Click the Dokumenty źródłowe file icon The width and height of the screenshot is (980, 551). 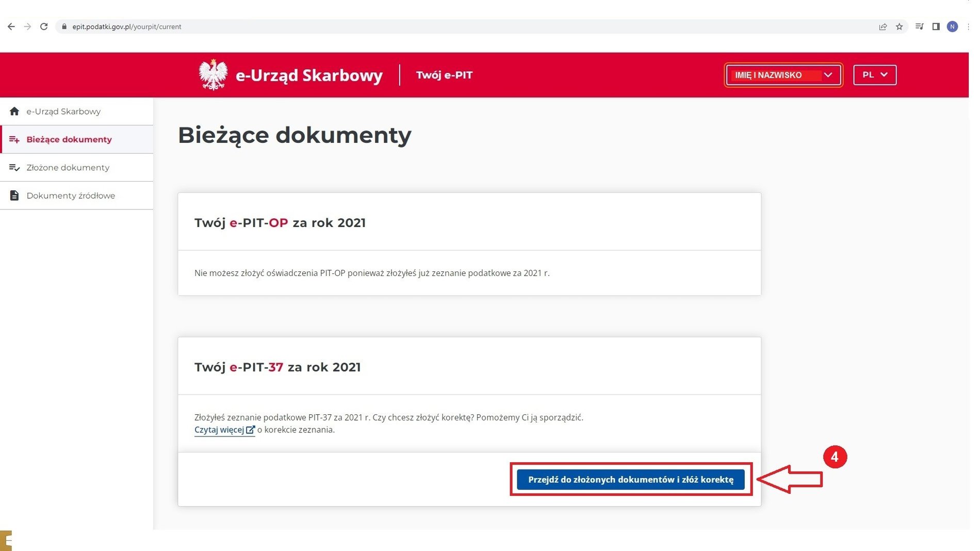14,196
